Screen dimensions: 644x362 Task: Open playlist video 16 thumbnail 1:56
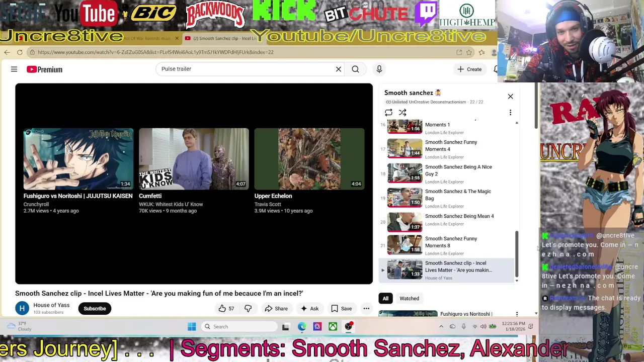tap(405, 126)
